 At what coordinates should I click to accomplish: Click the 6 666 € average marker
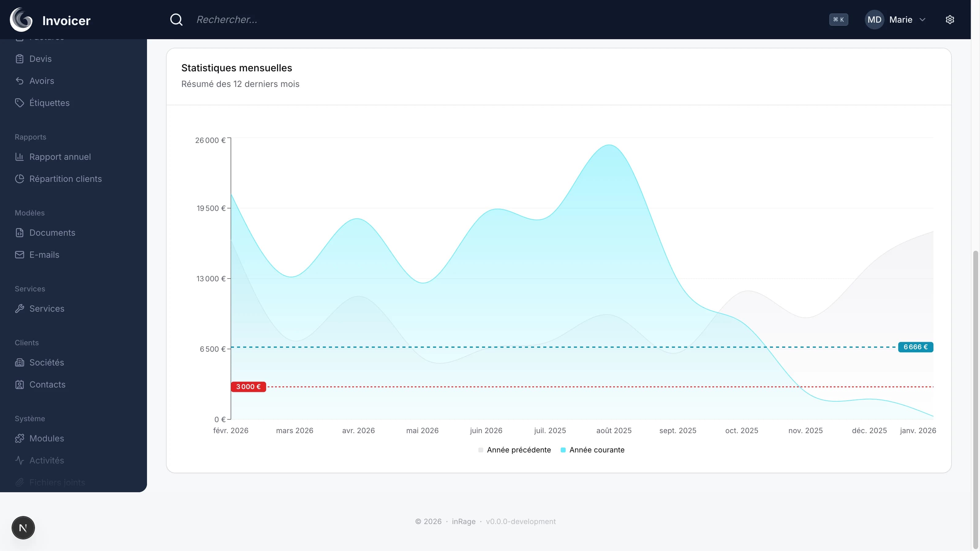tap(915, 347)
